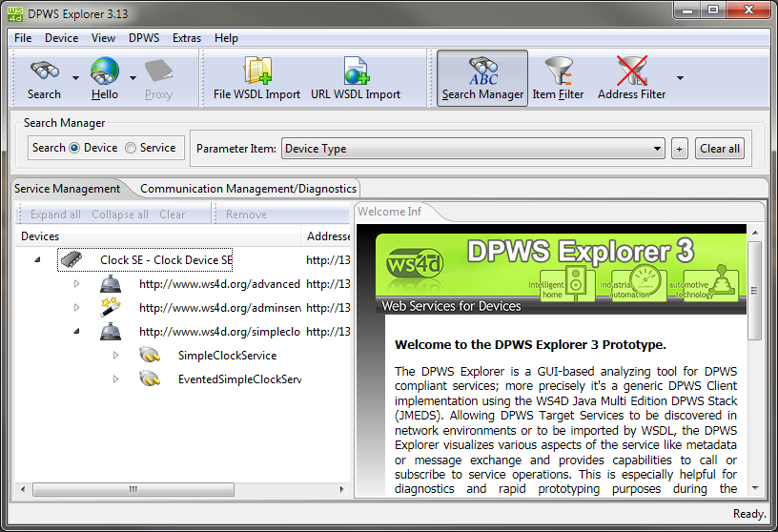Click the plug icon beside EventedSimpleClockServ
The width and height of the screenshot is (778, 532).
[x=150, y=379]
